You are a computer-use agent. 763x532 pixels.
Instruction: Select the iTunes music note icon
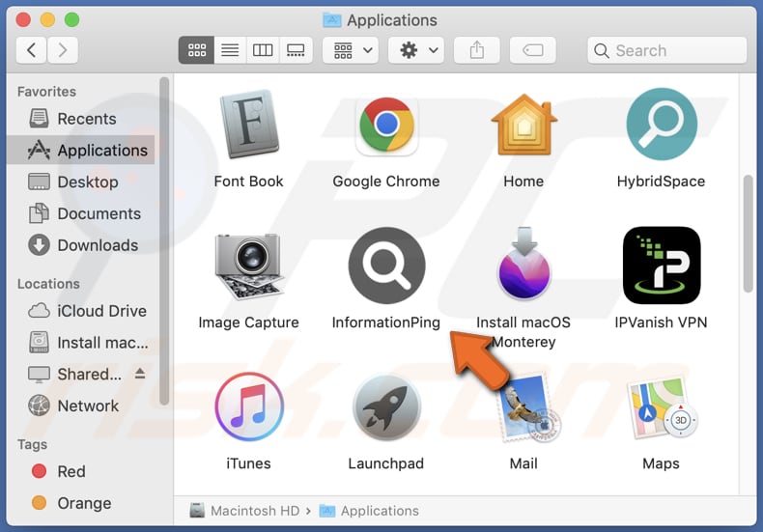point(249,406)
